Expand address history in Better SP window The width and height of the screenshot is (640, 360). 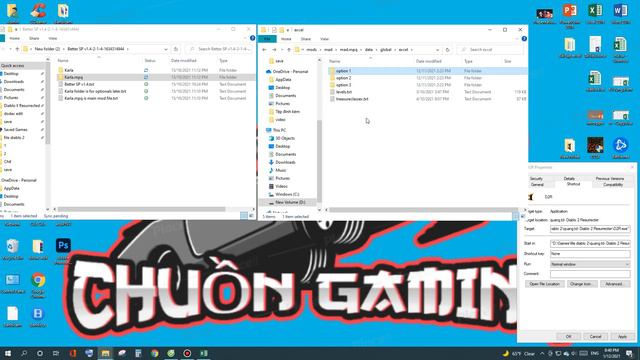(x=166, y=49)
